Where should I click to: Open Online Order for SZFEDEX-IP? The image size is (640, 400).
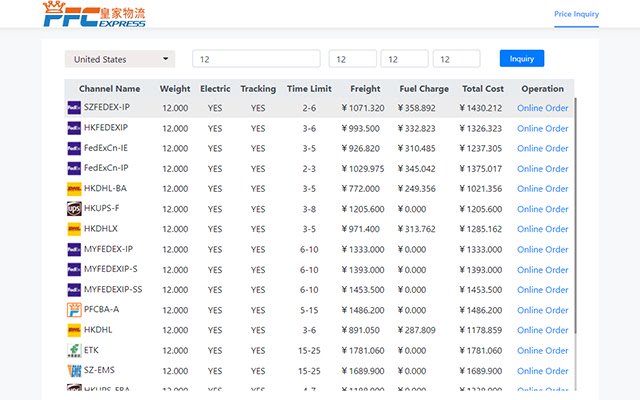542,108
